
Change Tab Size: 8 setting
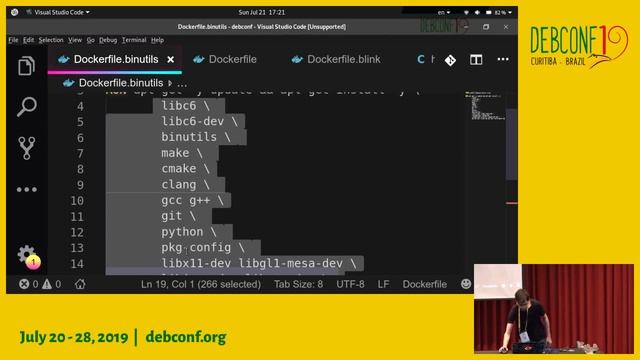[298, 284]
